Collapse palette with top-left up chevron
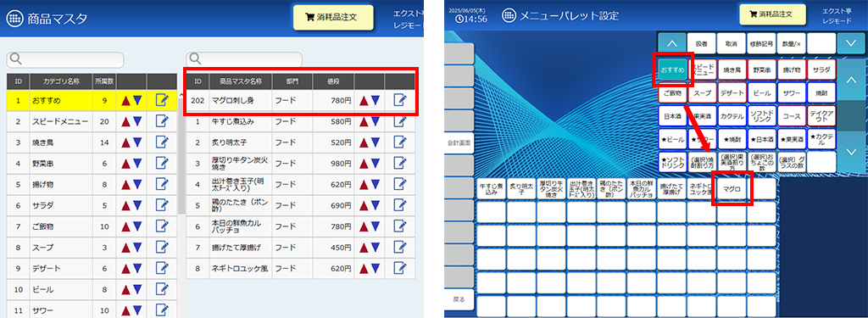Viewport: 868px width, 318px height. click(x=671, y=42)
